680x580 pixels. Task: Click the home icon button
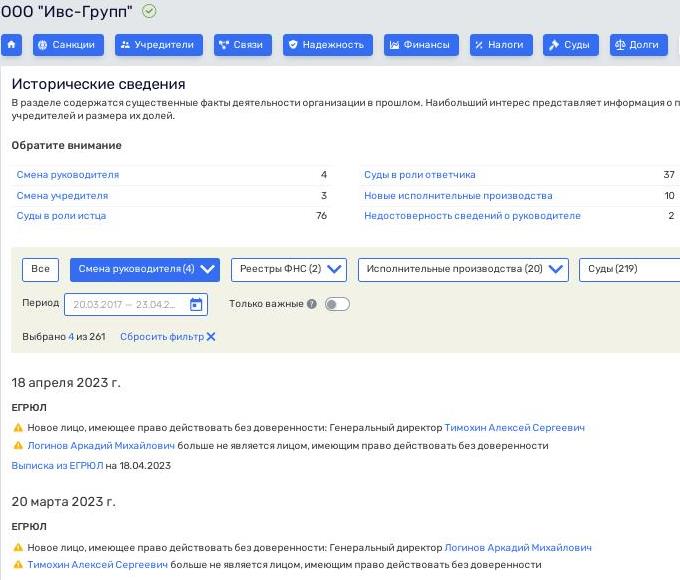12,45
